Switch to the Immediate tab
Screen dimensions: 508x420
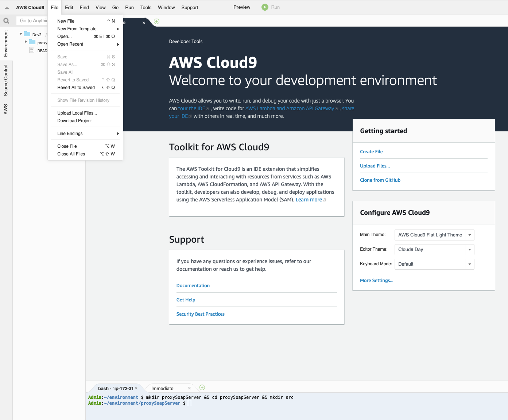[163, 388]
